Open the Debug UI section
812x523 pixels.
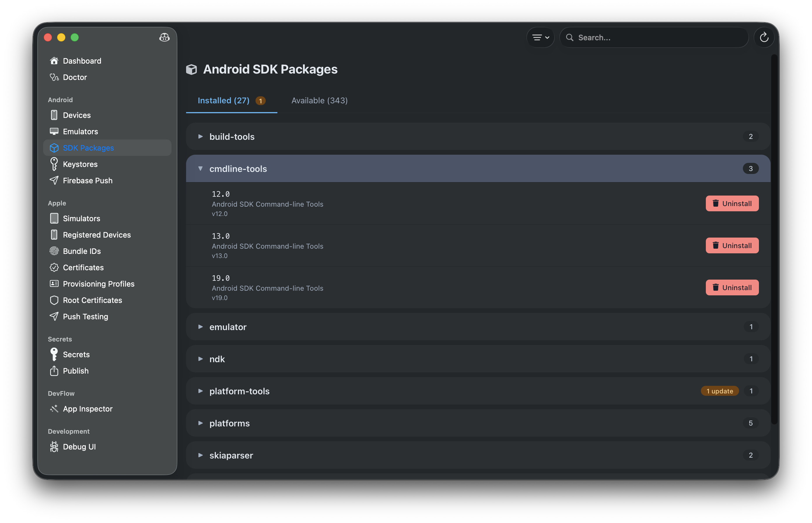[x=79, y=447]
